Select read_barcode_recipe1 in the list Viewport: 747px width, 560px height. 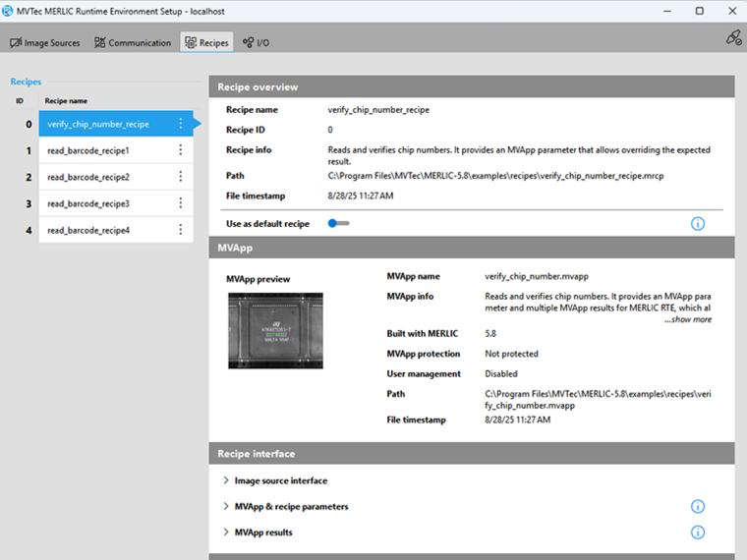[x=116, y=150]
